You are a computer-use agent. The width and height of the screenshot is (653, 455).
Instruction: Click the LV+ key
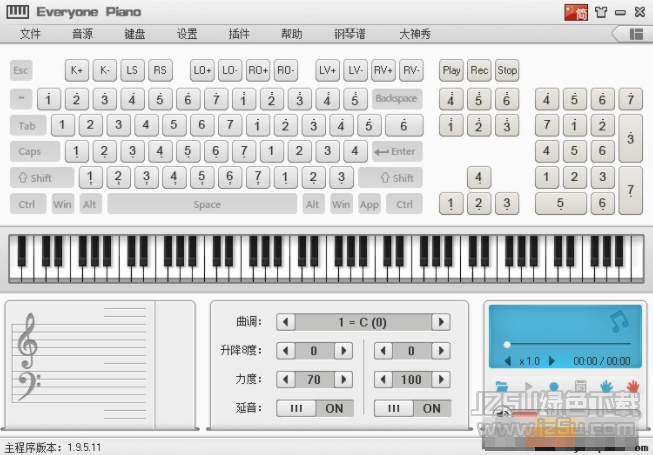[x=327, y=70]
